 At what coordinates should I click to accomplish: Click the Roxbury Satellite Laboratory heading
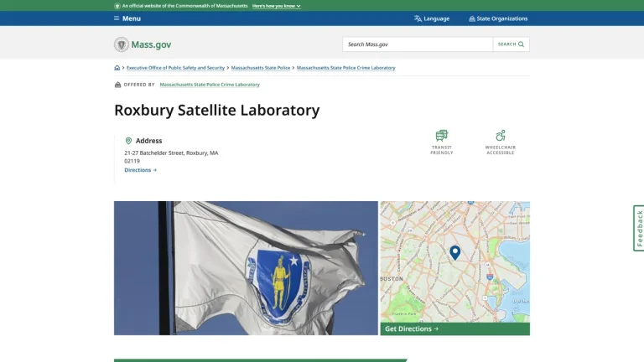217,110
